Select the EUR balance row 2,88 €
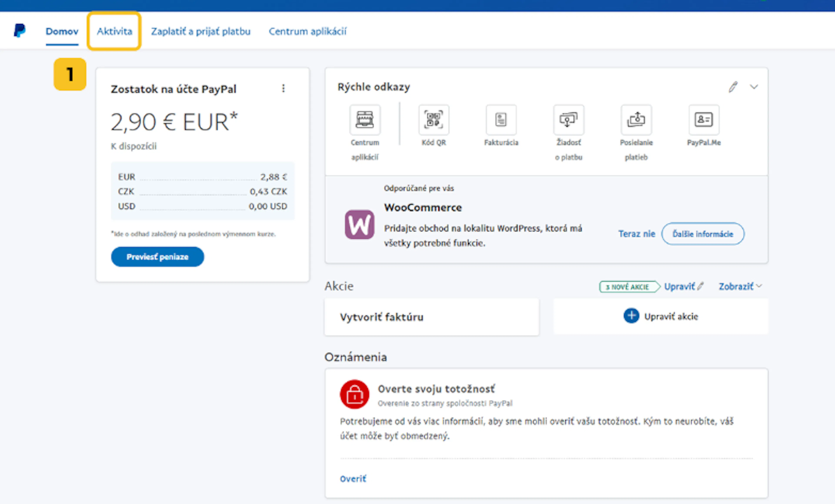 coord(203,177)
